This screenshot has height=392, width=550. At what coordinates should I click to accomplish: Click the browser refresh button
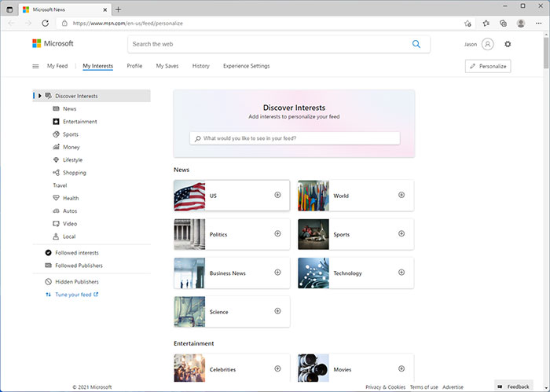pos(46,24)
